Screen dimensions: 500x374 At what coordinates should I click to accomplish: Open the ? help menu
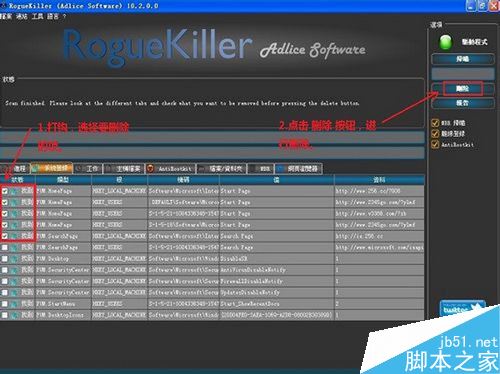pyautogui.click(x=64, y=16)
